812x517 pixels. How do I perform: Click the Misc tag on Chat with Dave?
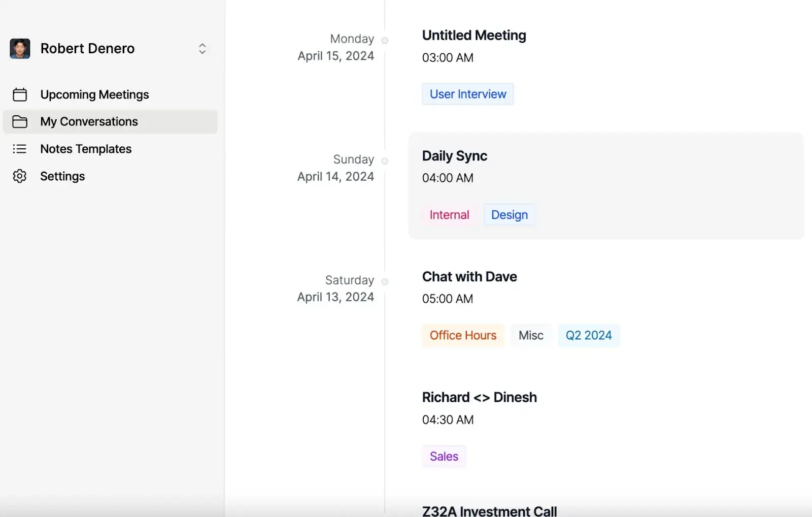click(x=531, y=335)
